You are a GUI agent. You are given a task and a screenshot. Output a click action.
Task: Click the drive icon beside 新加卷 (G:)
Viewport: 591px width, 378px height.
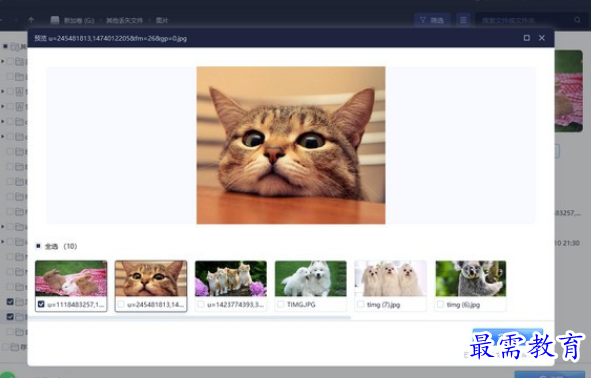55,20
